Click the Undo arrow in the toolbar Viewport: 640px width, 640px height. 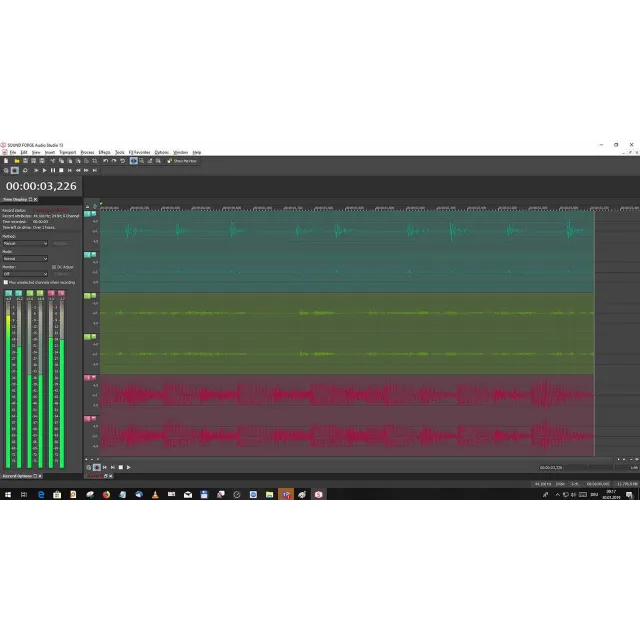click(105, 161)
